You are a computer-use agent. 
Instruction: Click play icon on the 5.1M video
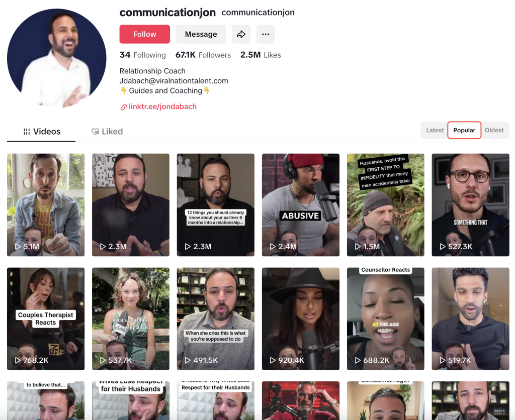tap(18, 246)
